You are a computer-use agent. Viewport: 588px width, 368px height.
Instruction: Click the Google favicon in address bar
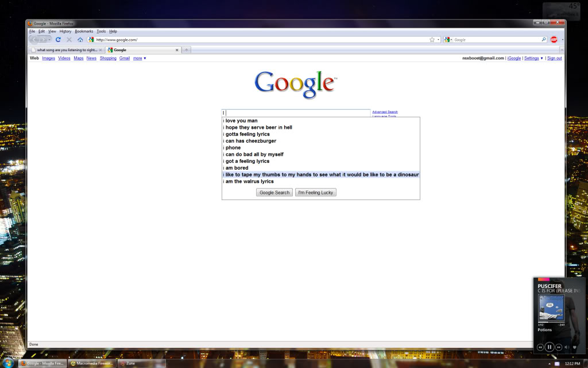coord(91,40)
